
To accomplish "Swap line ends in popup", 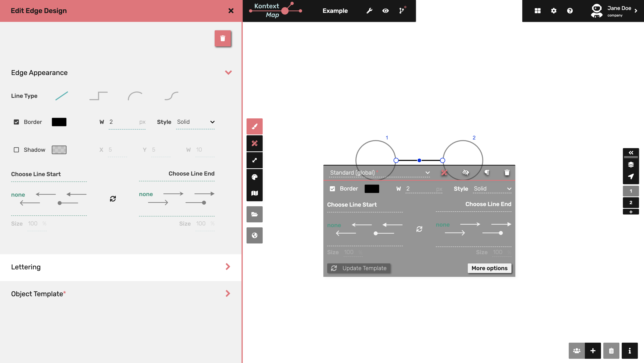I will click(x=419, y=229).
